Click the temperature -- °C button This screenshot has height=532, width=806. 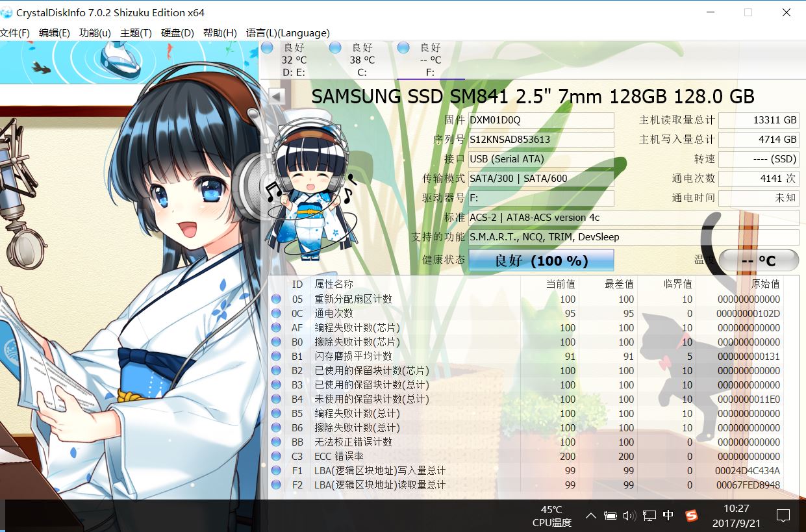pyautogui.click(x=758, y=260)
